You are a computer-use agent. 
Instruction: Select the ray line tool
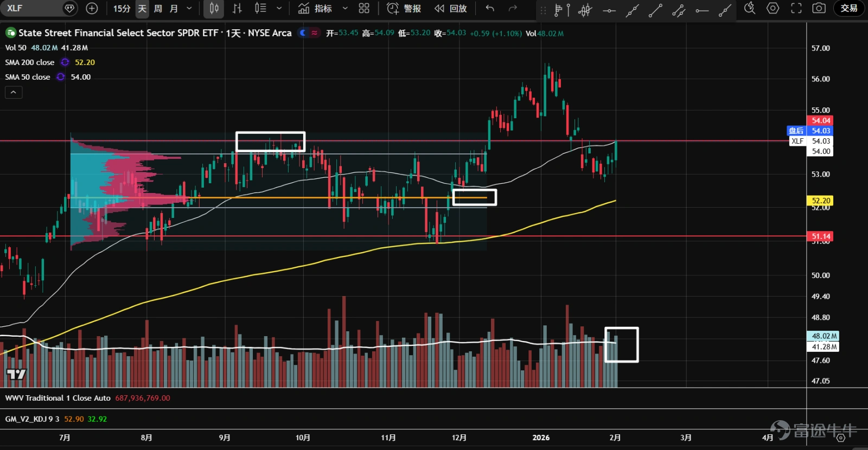(725, 10)
